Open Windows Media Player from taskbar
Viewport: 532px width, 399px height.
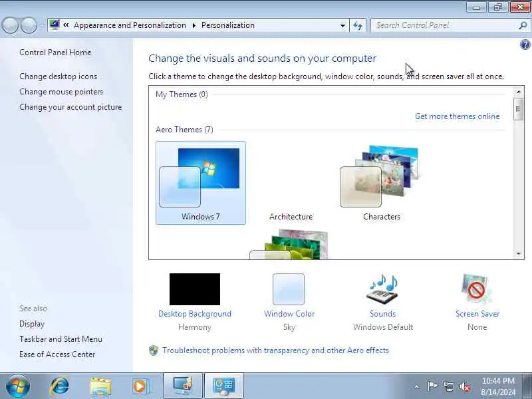(140, 386)
